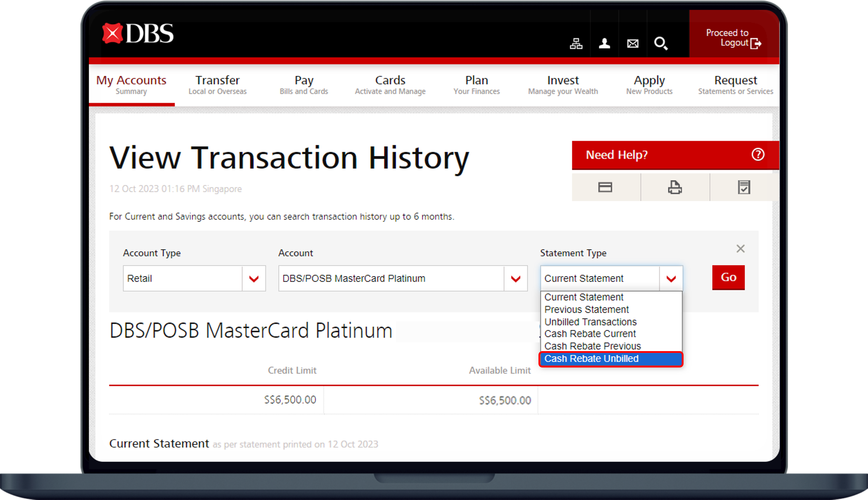
Task: Click the logout arrow icon
Action: 756,44
